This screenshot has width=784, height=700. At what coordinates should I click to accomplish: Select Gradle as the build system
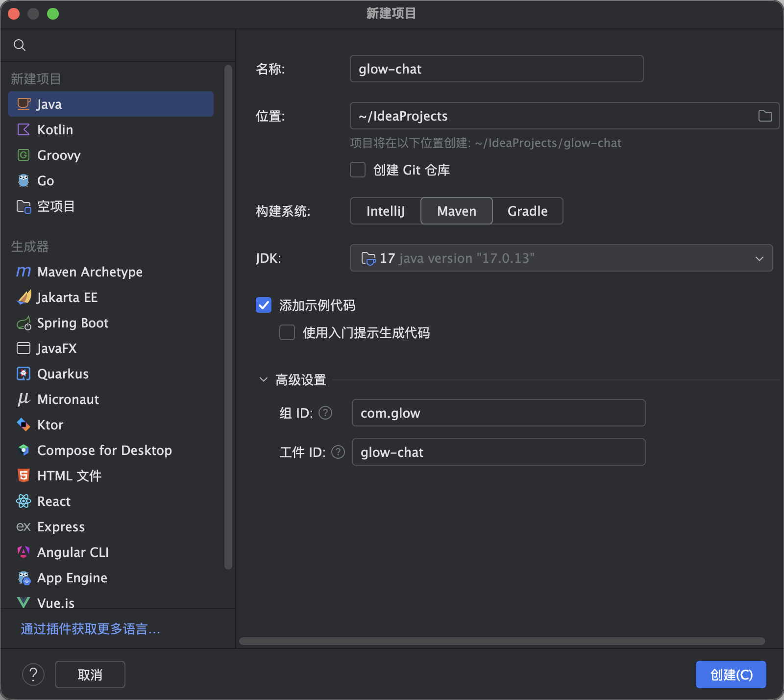527,211
